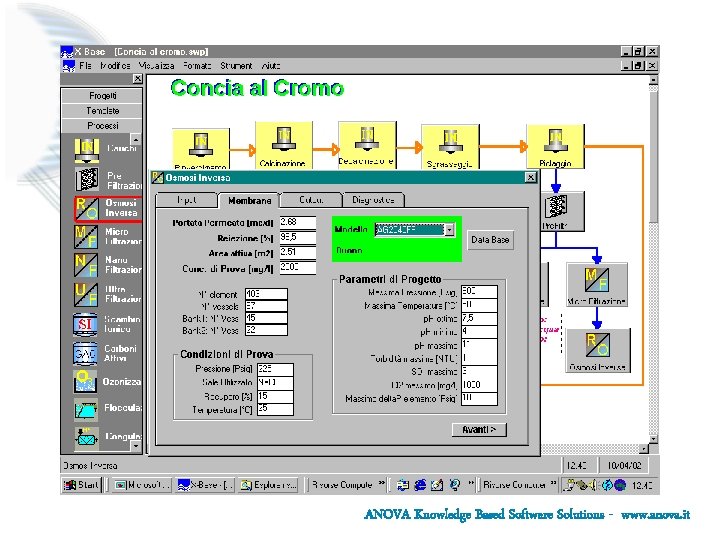This screenshot has width=720, height=540.
Task: Select the Pre Filtrazione process icon
Action: coord(87,179)
